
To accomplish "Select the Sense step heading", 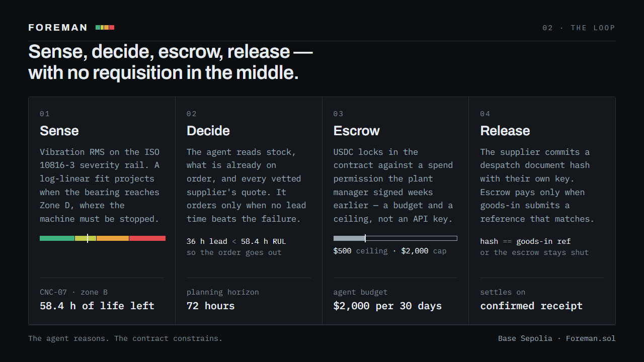I will tap(59, 131).
